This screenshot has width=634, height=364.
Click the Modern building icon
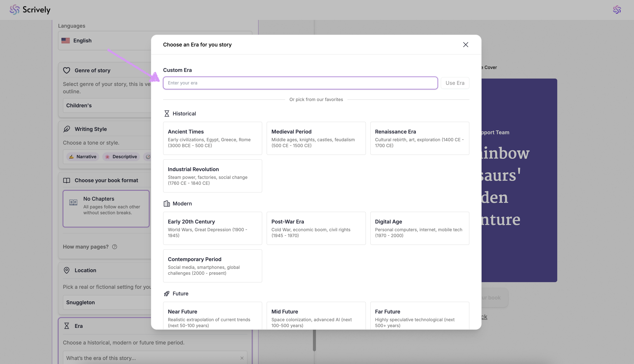(x=167, y=204)
